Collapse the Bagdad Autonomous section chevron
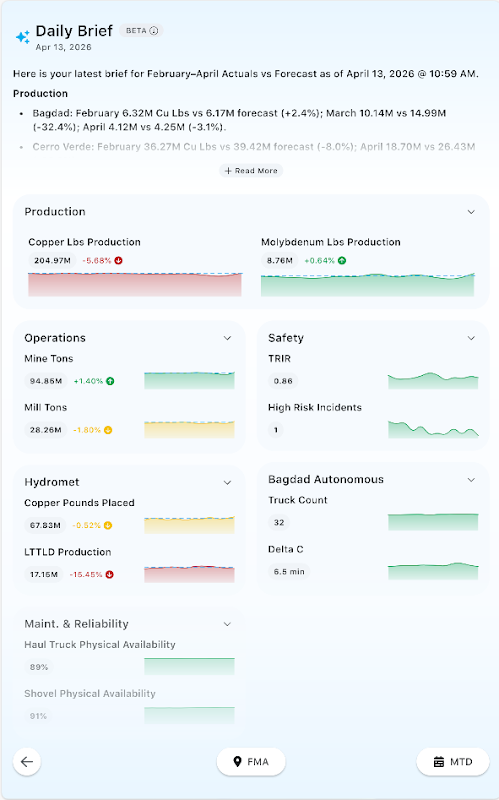 click(x=471, y=480)
